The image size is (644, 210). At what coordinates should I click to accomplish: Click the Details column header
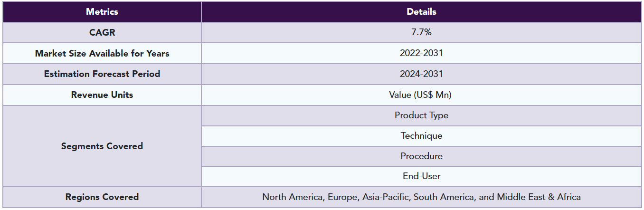pos(421,12)
